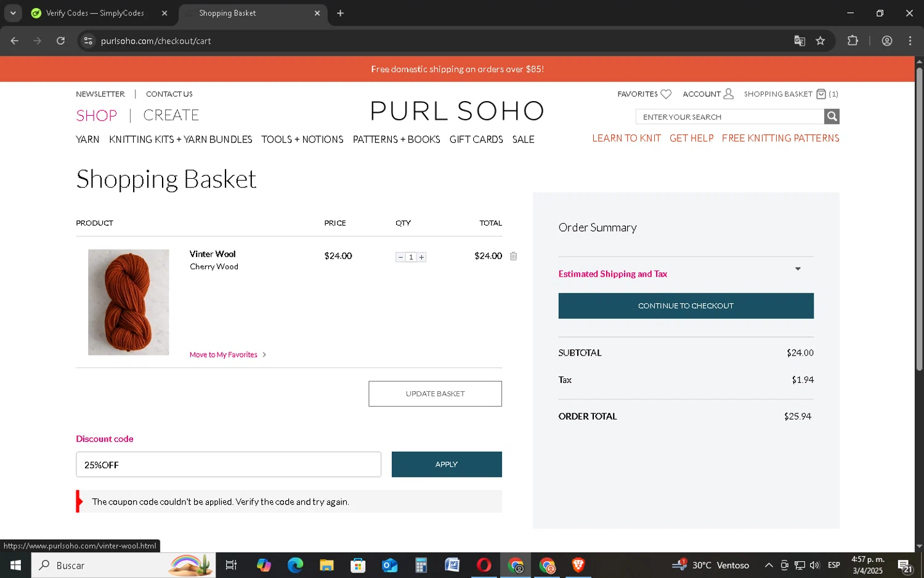Click the Get Help link

pos(691,138)
